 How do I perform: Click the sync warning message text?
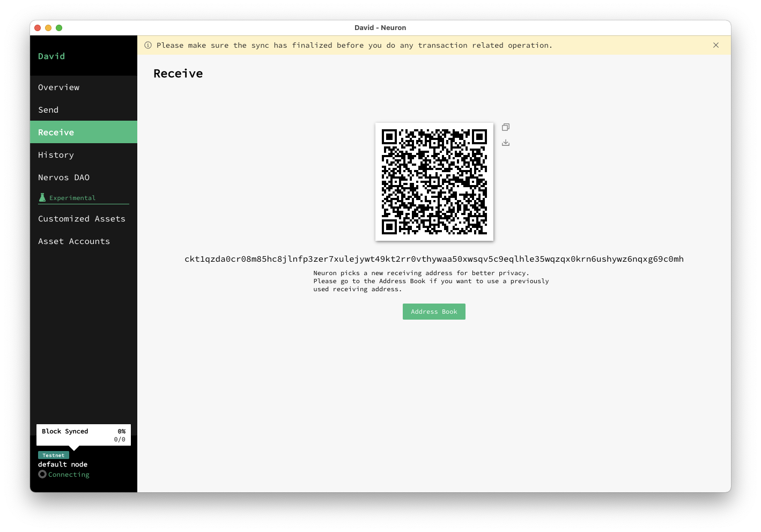pos(354,46)
